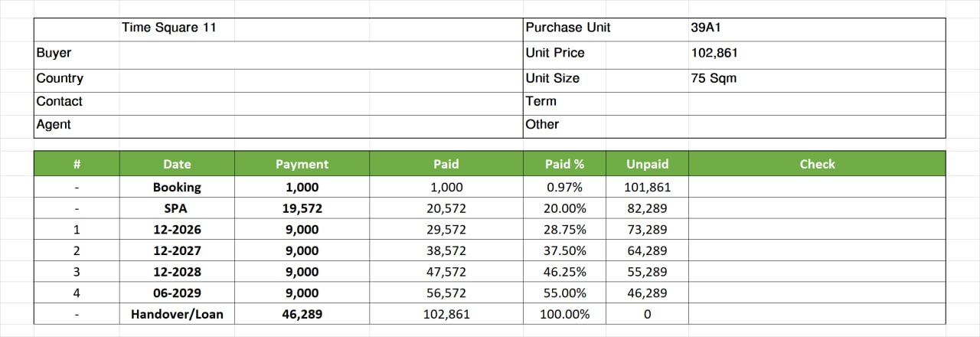Screen dimensions: 980x337
Task: Click the 12-2026 installment date cell
Action: [x=177, y=229]
